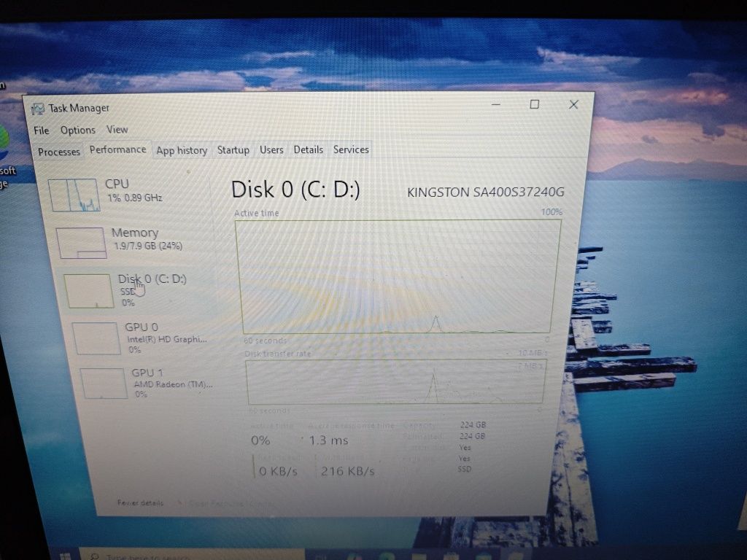Switch to the Details tab

click(309, 149)
